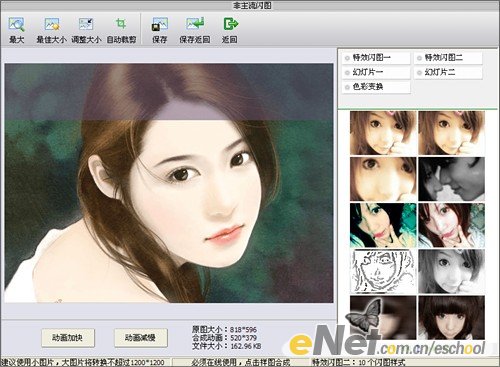The height and width of the screenshot is (367, 500).
Task: Click status text 特效闪图二：10 个闪图样式
Action: [359, 362]
